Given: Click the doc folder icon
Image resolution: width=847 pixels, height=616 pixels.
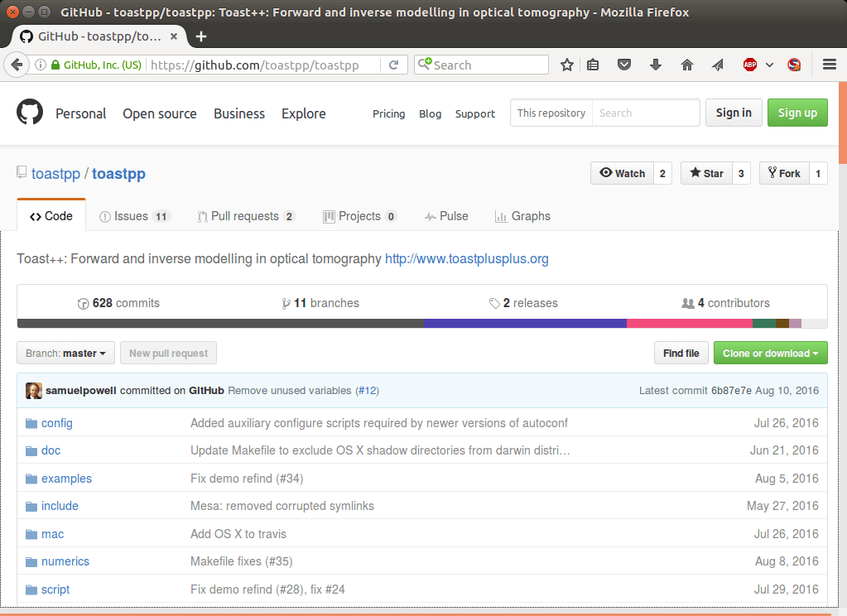Looking at the screenshot, I should 31,450.
